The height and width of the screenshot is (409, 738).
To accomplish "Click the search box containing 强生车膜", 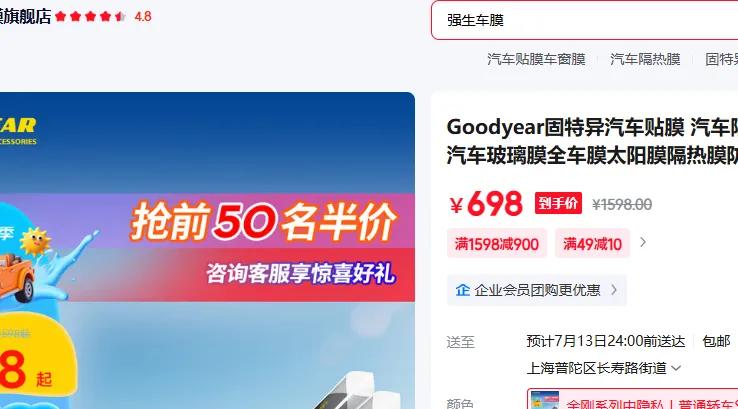I will coord(584,20).
